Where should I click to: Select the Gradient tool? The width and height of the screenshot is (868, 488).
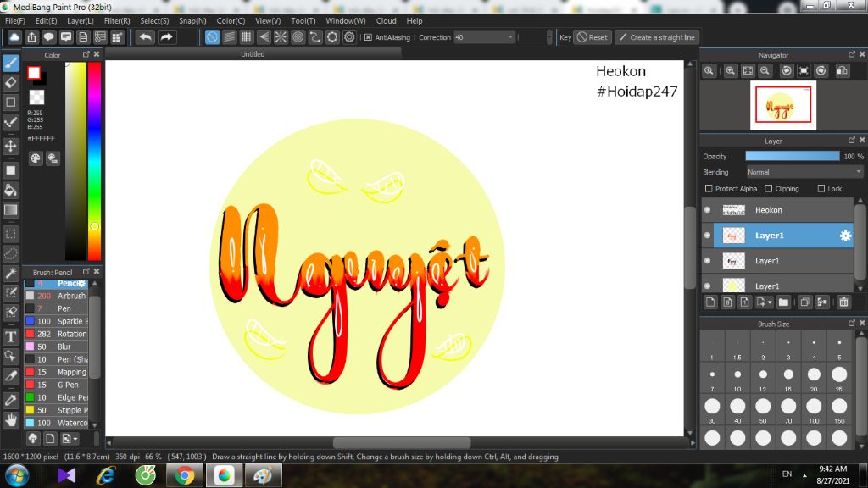[x=10, y=210]
